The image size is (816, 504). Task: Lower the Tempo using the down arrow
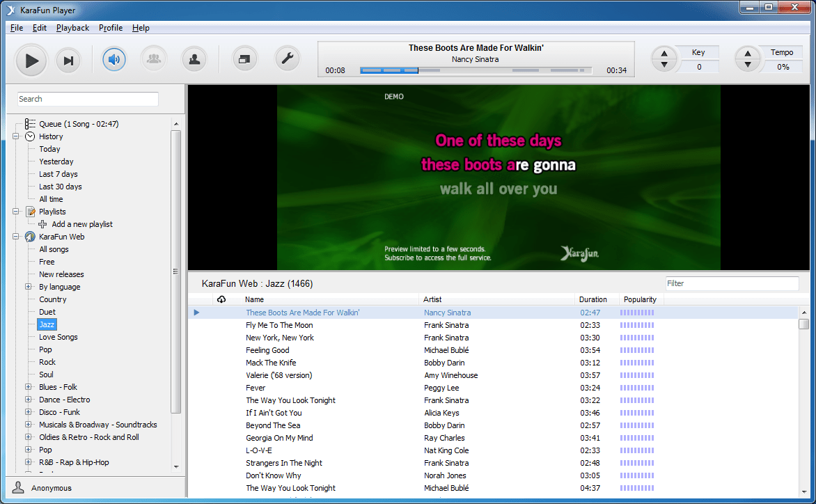[x=748, y=65]
